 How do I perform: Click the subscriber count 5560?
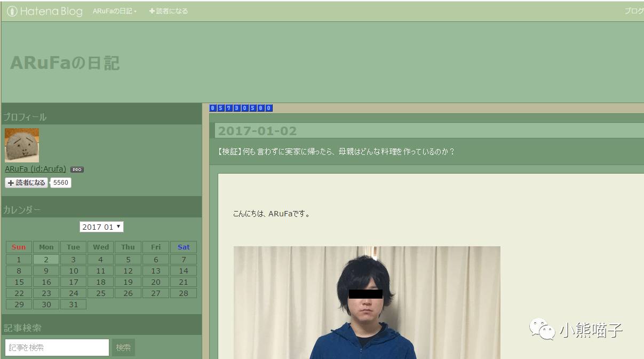[x=60, y=182]
